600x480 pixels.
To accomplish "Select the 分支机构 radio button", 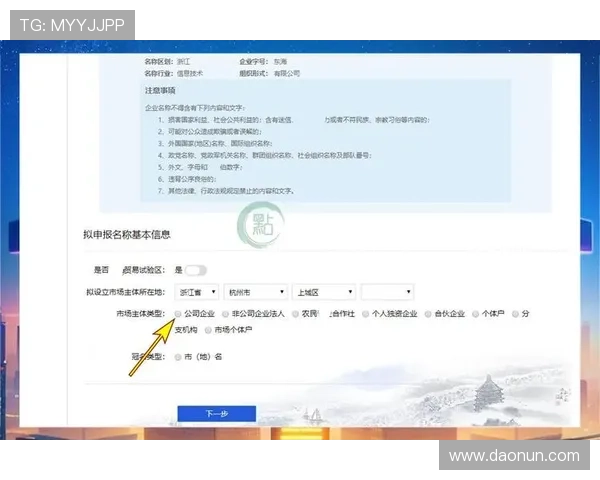I will click(x=515, y=314).
